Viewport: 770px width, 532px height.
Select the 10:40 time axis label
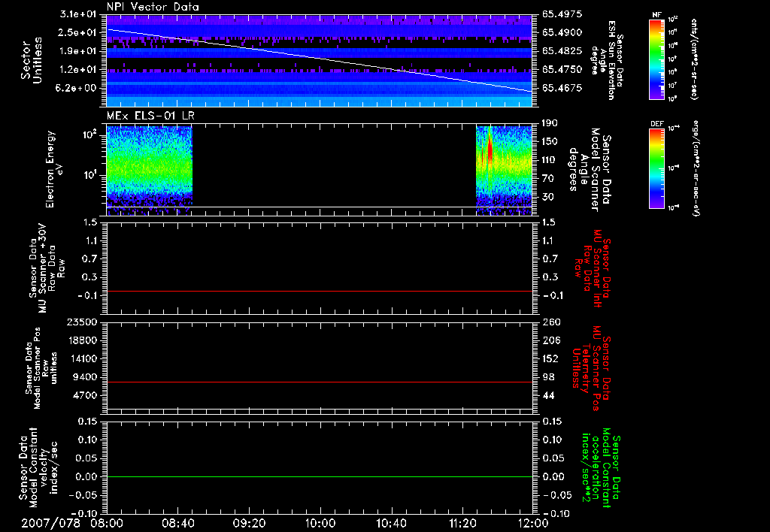click(x=391, y=522)
